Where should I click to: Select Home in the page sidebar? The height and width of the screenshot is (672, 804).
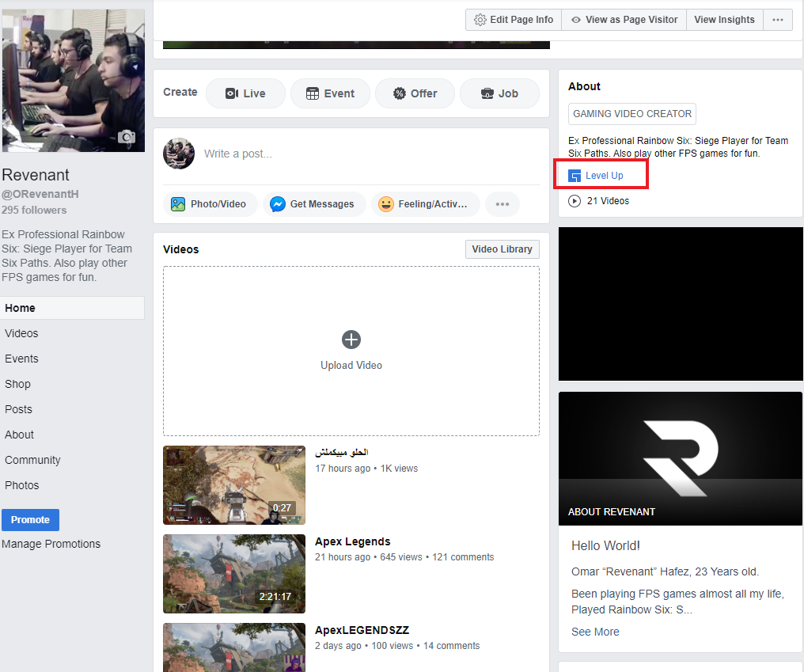tap(72, 309)
